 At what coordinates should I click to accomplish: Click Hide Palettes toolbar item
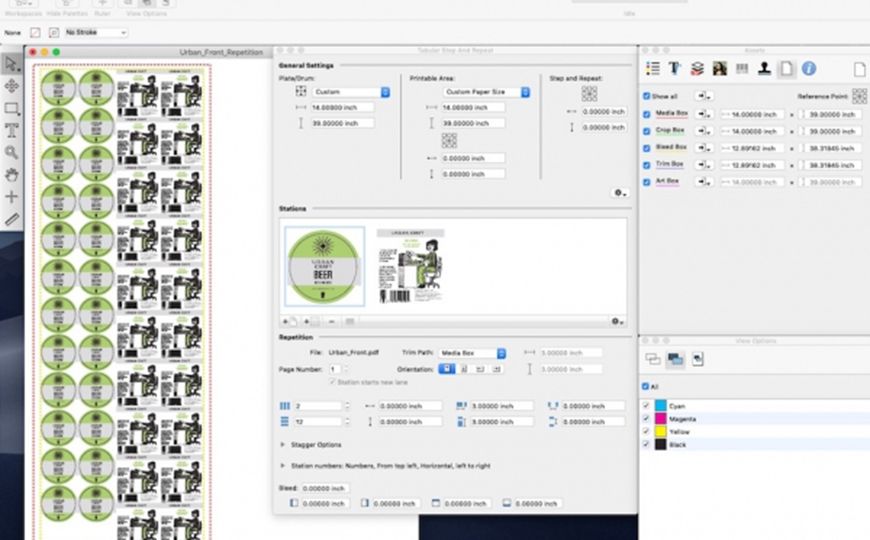click(x=67, y=8)
